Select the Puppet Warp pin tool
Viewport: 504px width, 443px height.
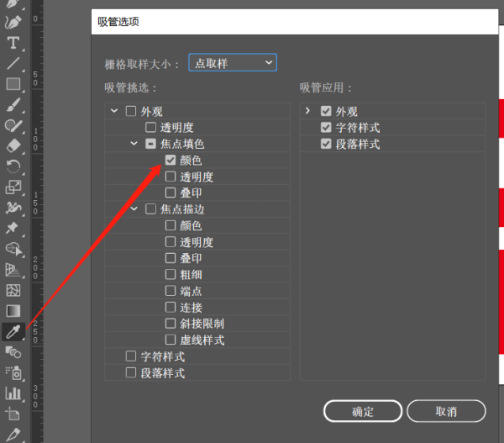tap(13, 228)
